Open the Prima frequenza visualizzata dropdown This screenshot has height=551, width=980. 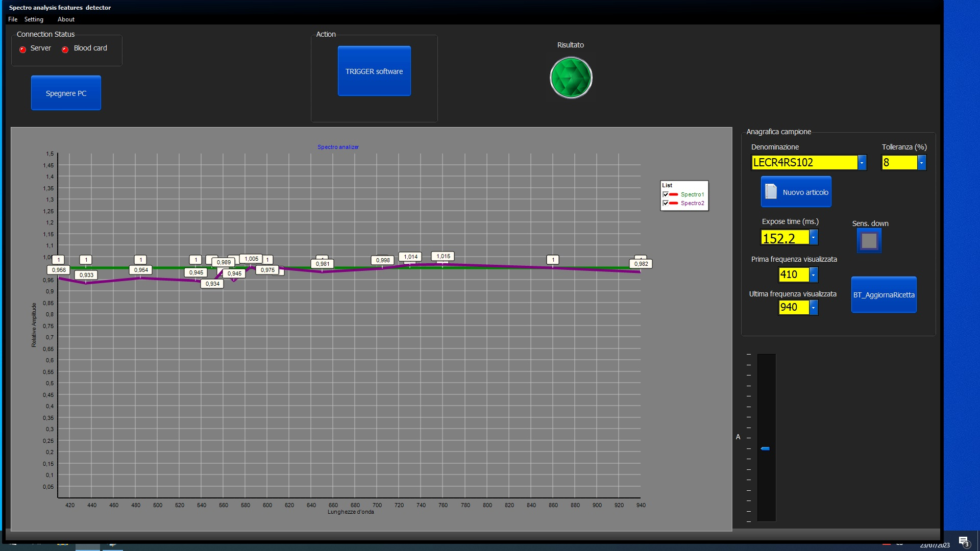[813, 274]
